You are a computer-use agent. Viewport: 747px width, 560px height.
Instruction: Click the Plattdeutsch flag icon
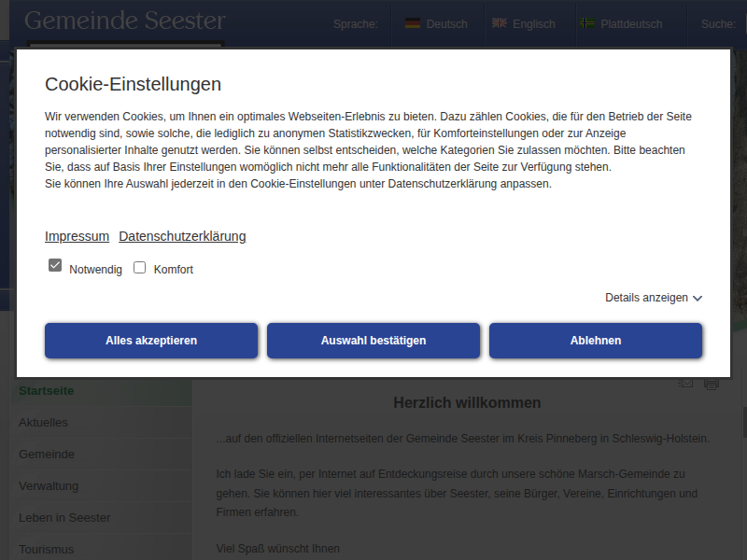587,23
